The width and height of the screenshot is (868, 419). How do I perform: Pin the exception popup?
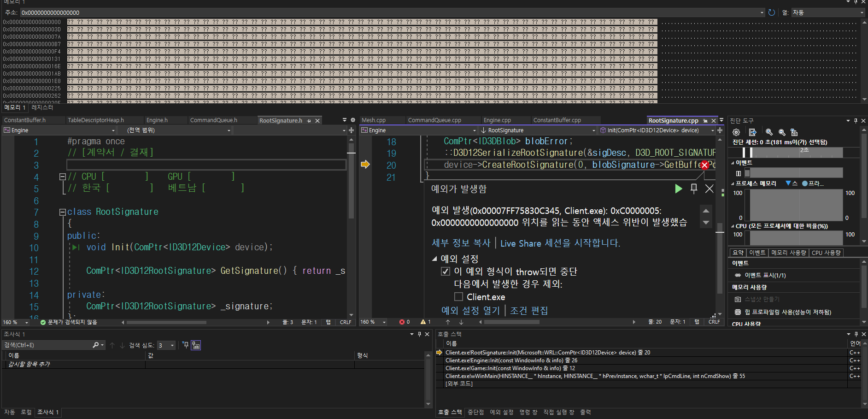tap(694, 189)
